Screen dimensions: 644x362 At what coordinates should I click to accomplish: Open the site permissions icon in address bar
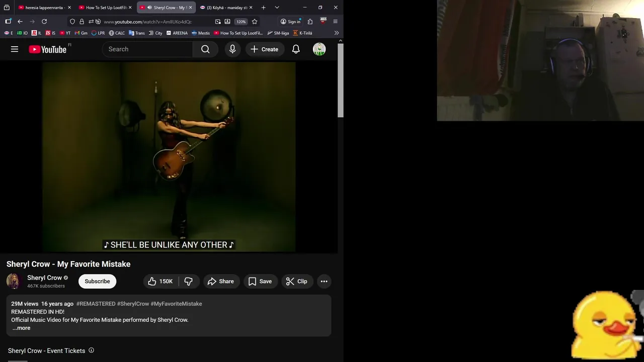coord(91,22)
